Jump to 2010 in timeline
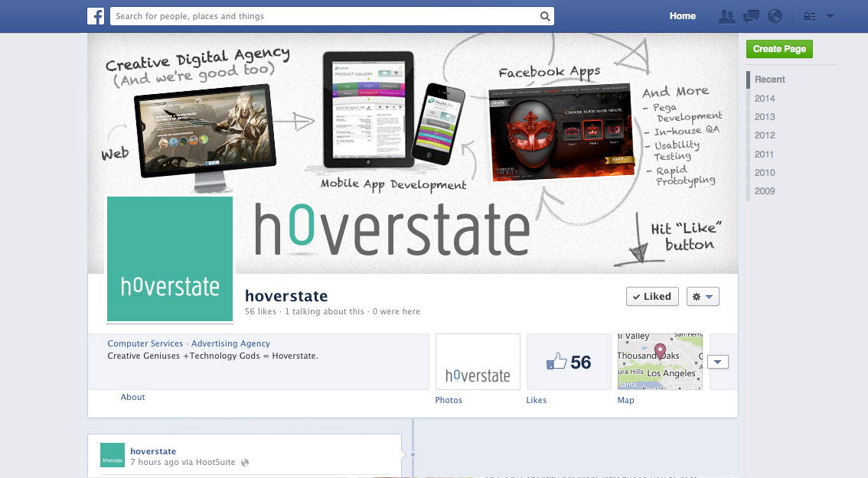This screenshot has height=478, width=868. click(x=765, y=173)
